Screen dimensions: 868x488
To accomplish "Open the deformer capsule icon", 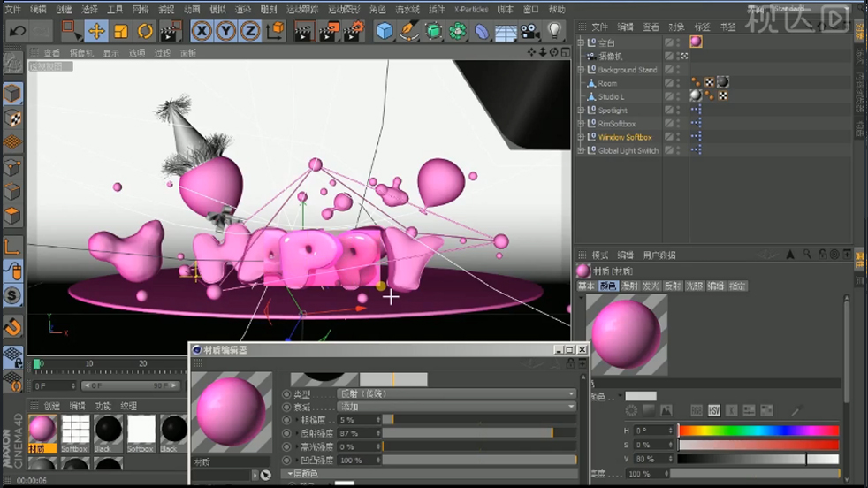I will click(482, 31).
